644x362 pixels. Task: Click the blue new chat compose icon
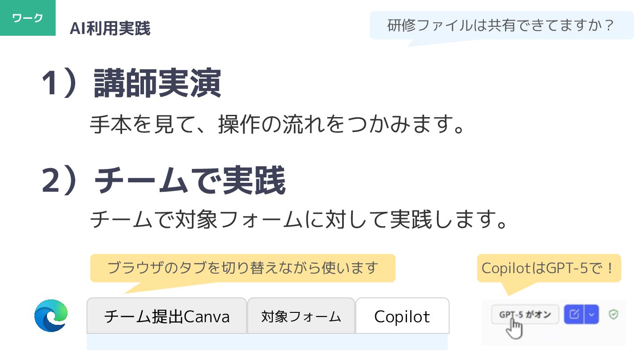click(575, 315)
